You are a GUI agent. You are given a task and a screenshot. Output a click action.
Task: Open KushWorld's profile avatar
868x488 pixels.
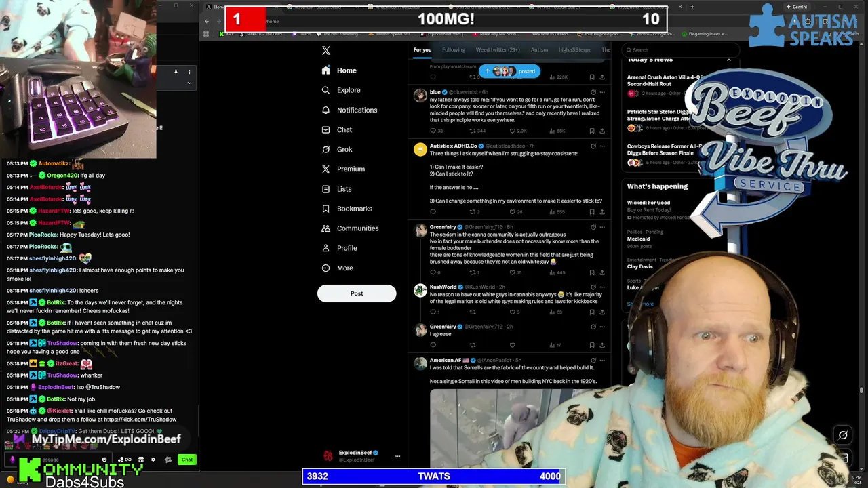coord(420,290)
